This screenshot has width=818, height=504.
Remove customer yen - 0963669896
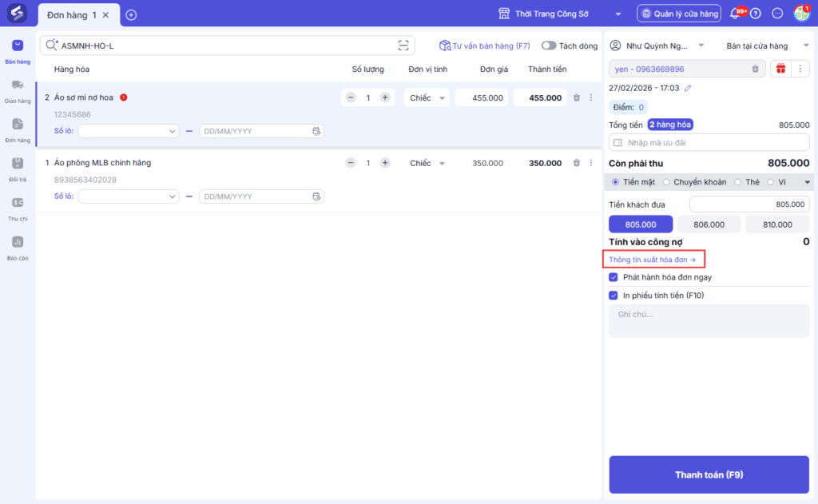[755, 69]
